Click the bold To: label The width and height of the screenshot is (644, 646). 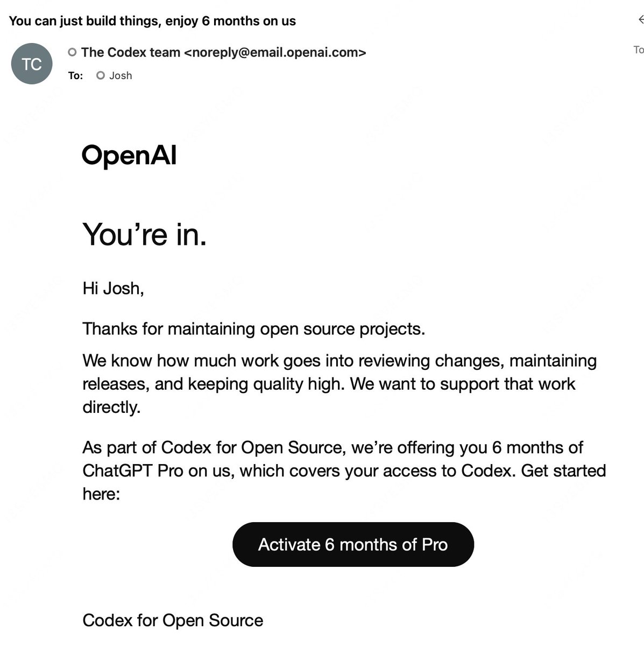click(x=75, y=75)
